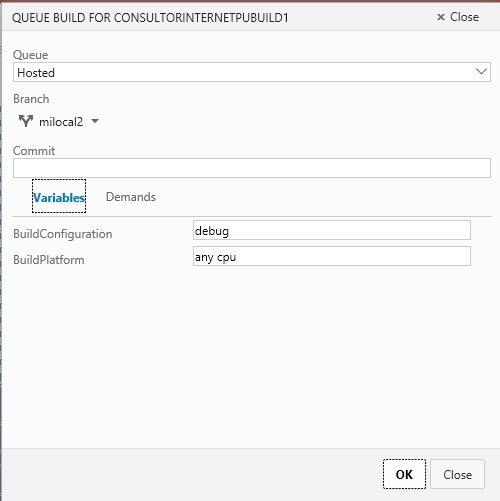This screenshot has height=501, width=500.
Task: Select the milocal2 branch name
Action: tap(61, 122)
